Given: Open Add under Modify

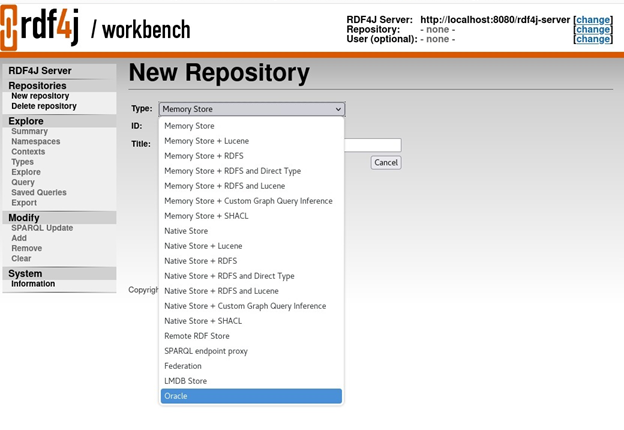Looking at the screenshot, I should click(19, 238).
